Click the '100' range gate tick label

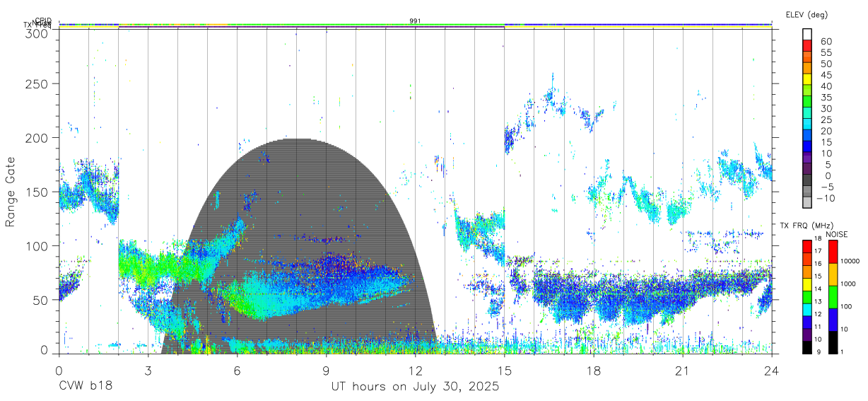tap(38, 246)
